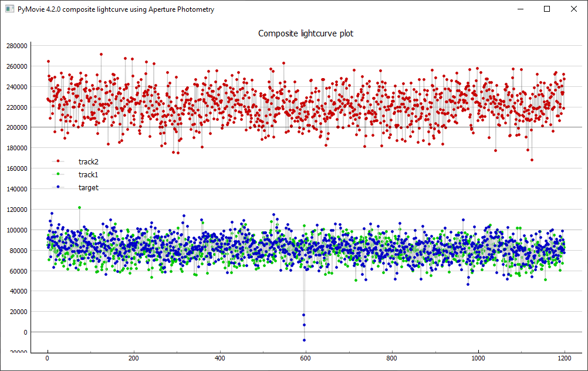The image size is (588, 371).
Task: Click the 220000 y-axis tick label
Action: click(17, 107)
